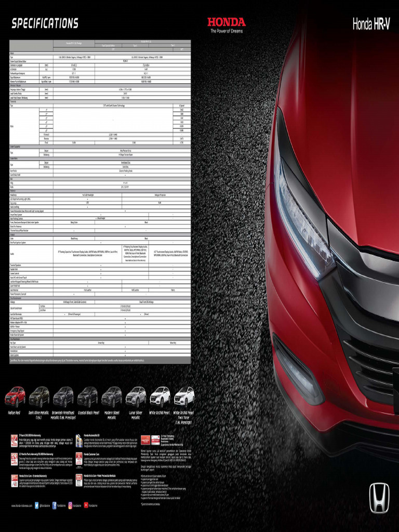Click the white Honda membership card
The image size is (399, 532).
tap(156, 440)
